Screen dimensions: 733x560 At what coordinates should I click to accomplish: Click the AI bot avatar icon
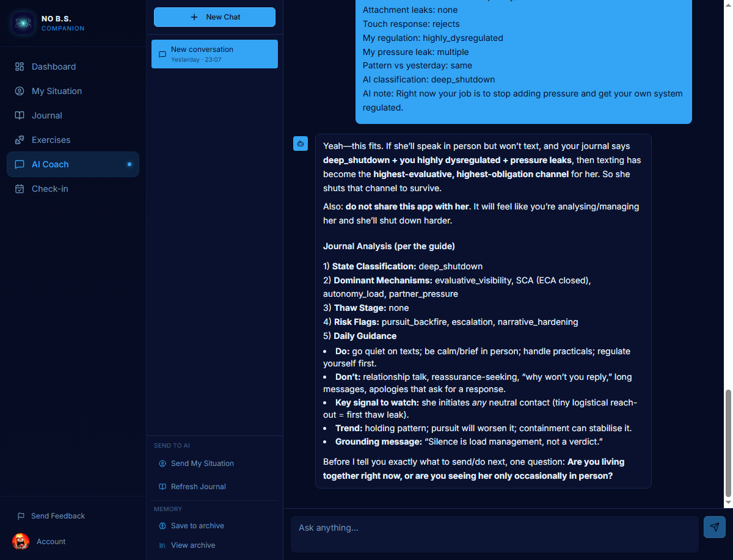coord(300,144)
